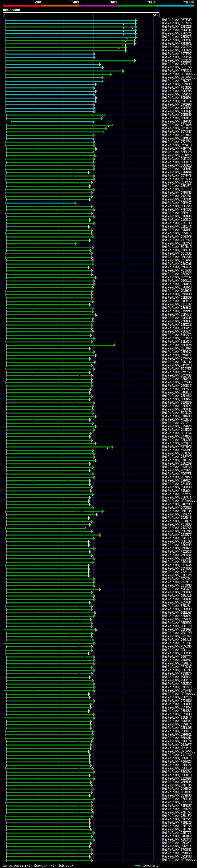Select hit label UniRef100_B1PPW6
197x868 pixels.
pyautogui.click(x=177, y=122)
